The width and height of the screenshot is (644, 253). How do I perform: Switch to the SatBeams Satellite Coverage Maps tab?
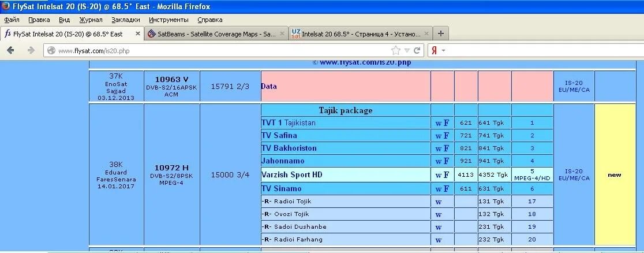coord(216,34)
